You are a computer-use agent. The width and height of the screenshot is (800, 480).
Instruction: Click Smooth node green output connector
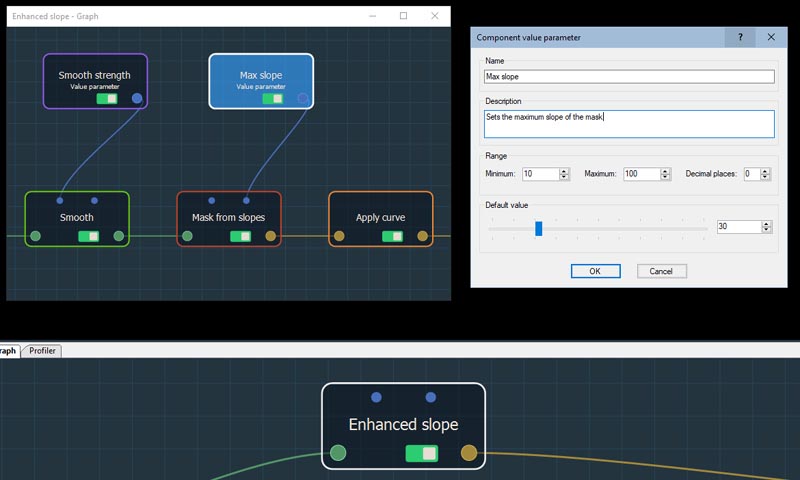[x=118, y=236]
